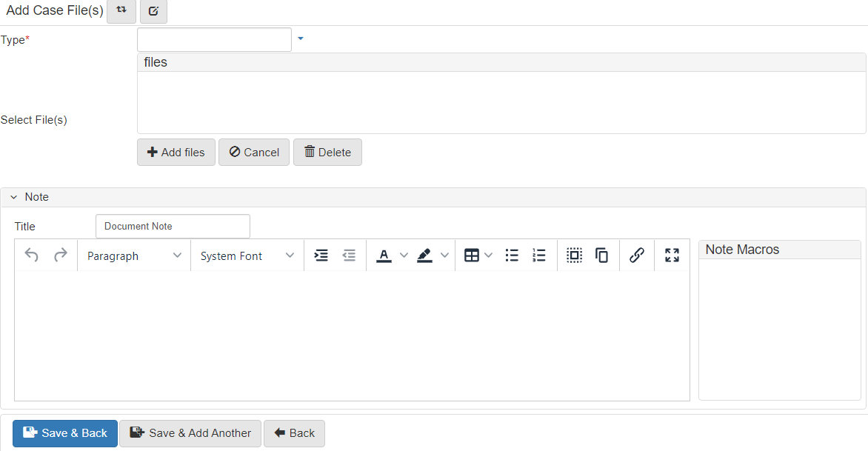Insert a table into the note
This screenshot has width=868, height=451.
474,255
